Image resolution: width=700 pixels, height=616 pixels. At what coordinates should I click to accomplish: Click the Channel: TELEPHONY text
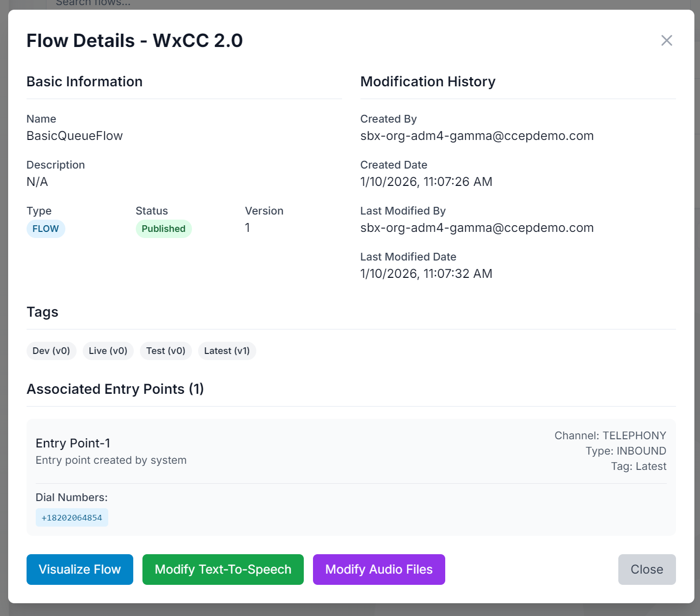pos(610,436)
